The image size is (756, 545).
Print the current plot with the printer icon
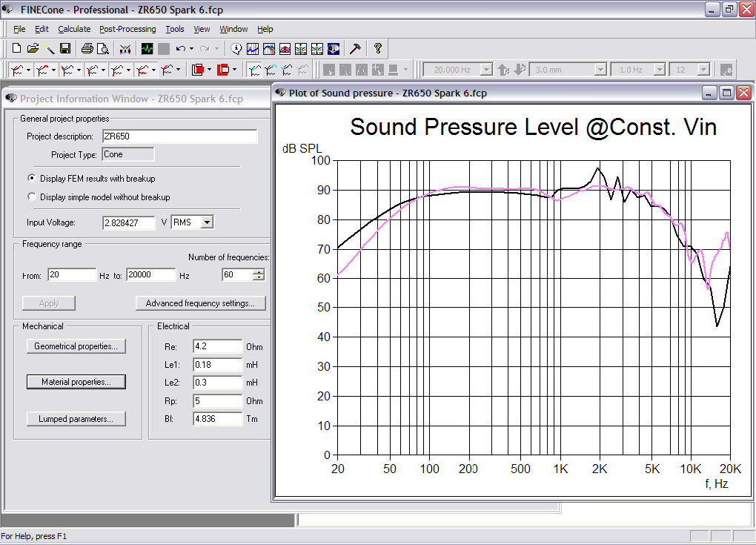(x=87, y=48)
